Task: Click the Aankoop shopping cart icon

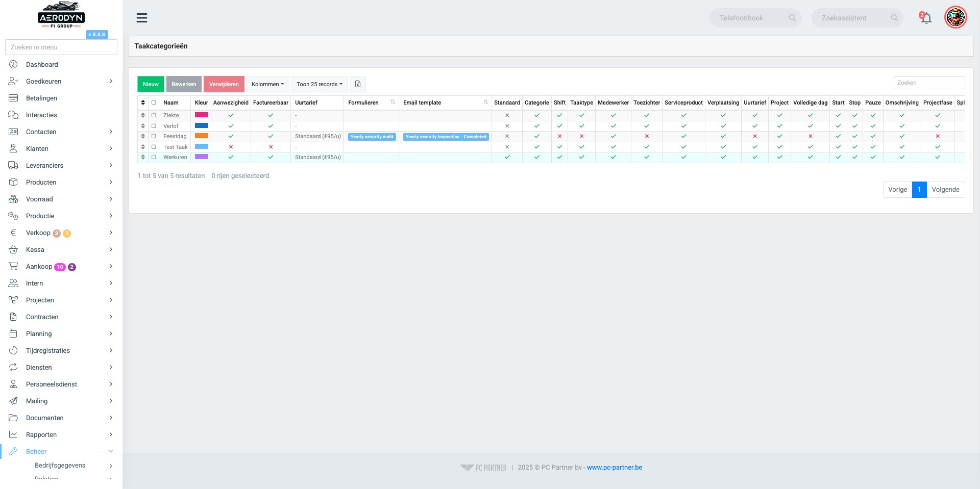Action: click(13, 266)
